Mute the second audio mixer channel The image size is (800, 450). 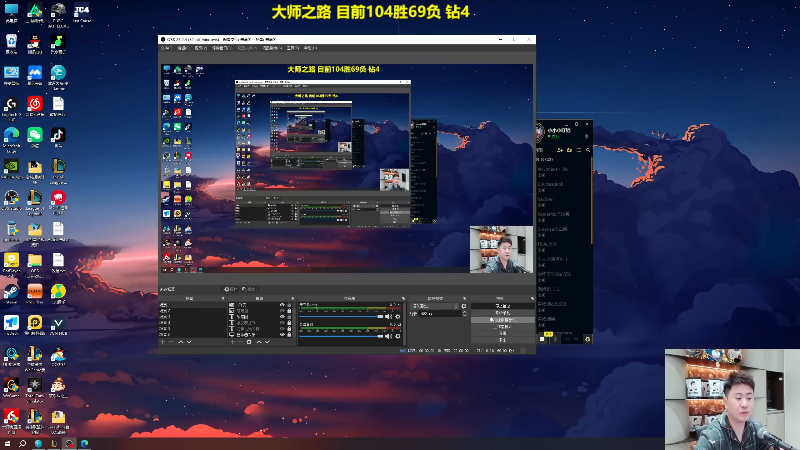389,336
